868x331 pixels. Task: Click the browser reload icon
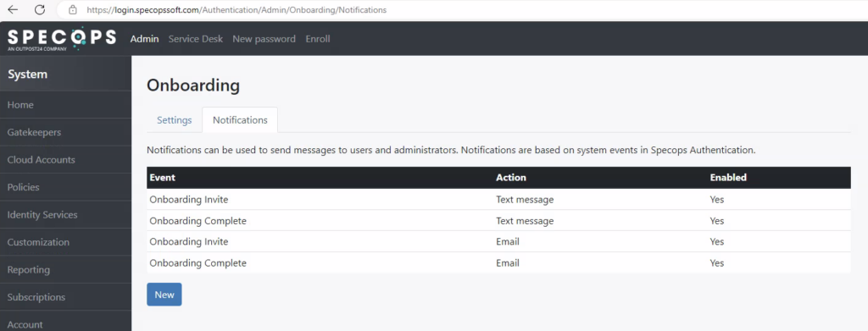click(40, 10)
